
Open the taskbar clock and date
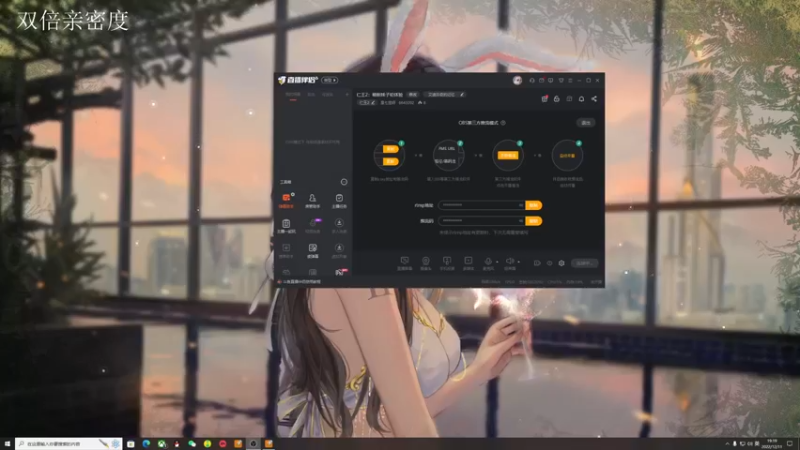click(x=772, y=444)
